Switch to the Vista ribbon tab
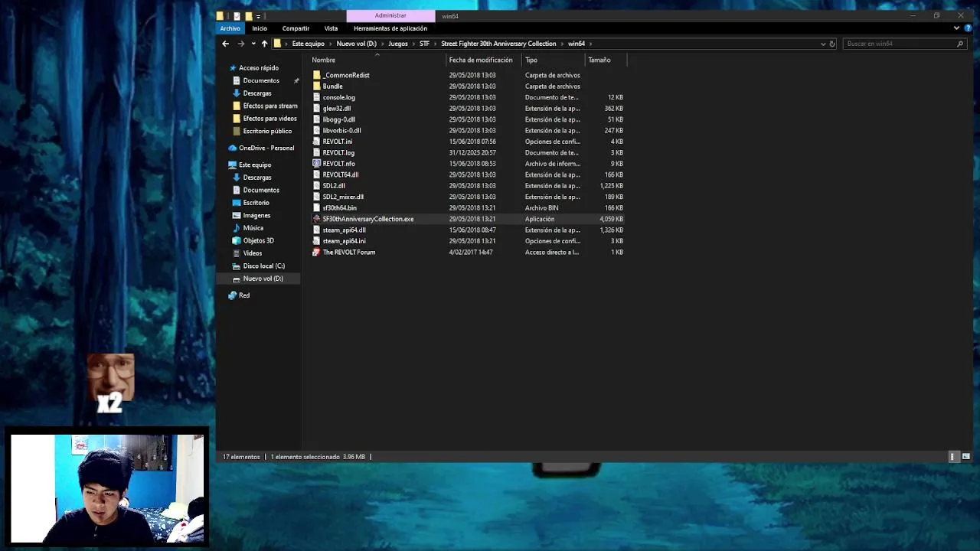 [x=331, y=28]
